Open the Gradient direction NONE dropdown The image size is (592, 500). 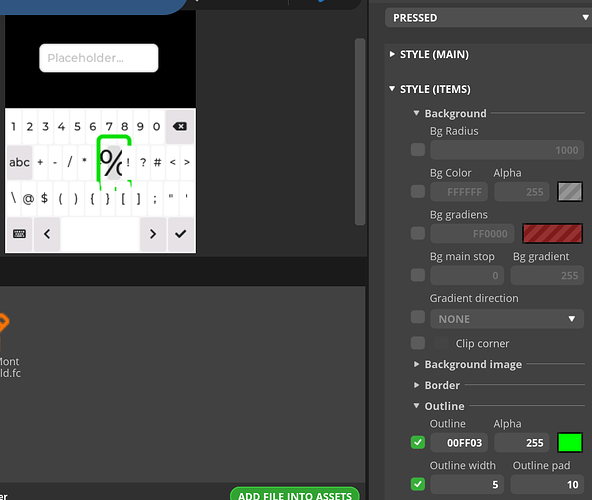[507, 319]
